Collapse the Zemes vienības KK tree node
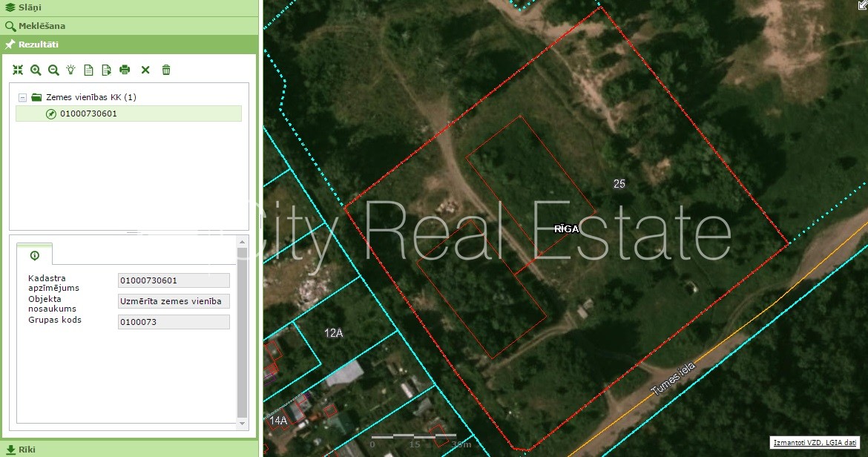868x457 pixels. [x=22, y=97]
